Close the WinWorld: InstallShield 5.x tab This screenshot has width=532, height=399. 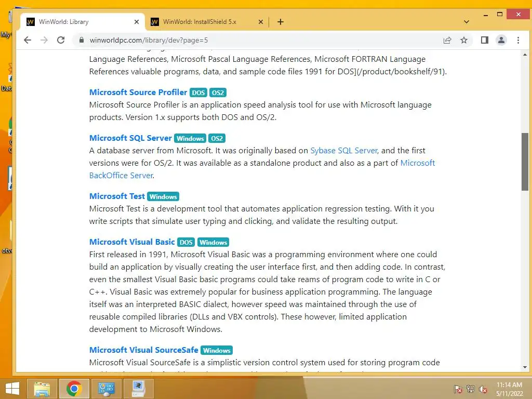[261, 22]
